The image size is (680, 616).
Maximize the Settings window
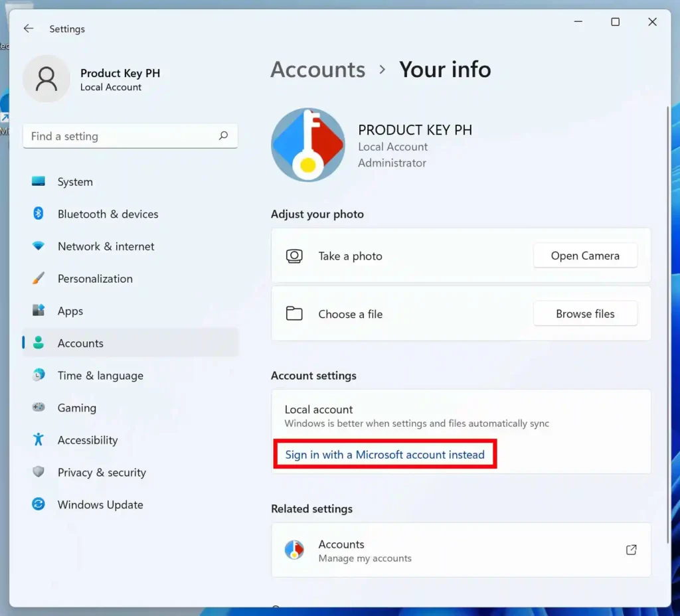pyautogui.click(x=615, y=22)
